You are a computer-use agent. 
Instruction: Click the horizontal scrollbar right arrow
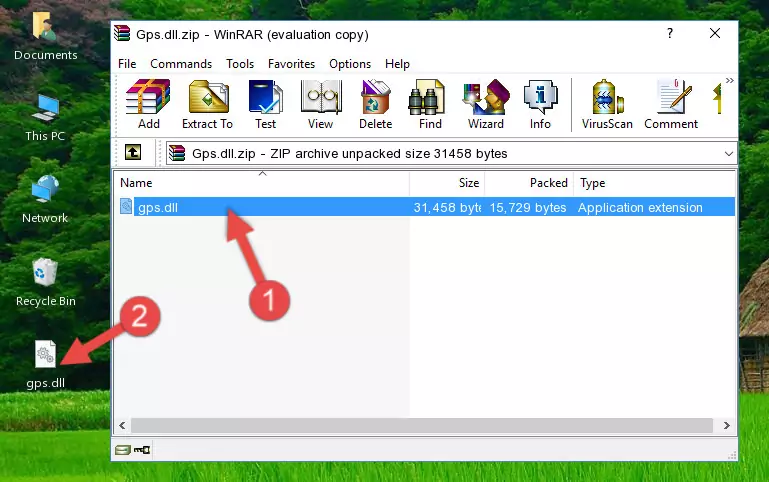point(727,426)
